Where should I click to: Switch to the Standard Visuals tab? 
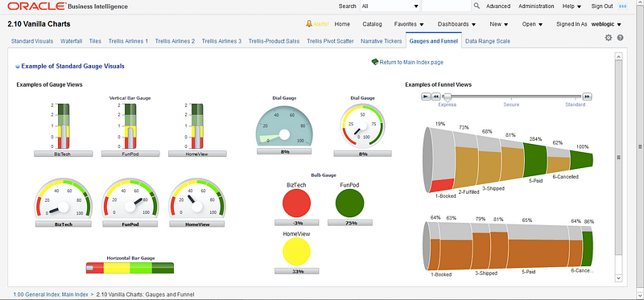coord(32,41)
